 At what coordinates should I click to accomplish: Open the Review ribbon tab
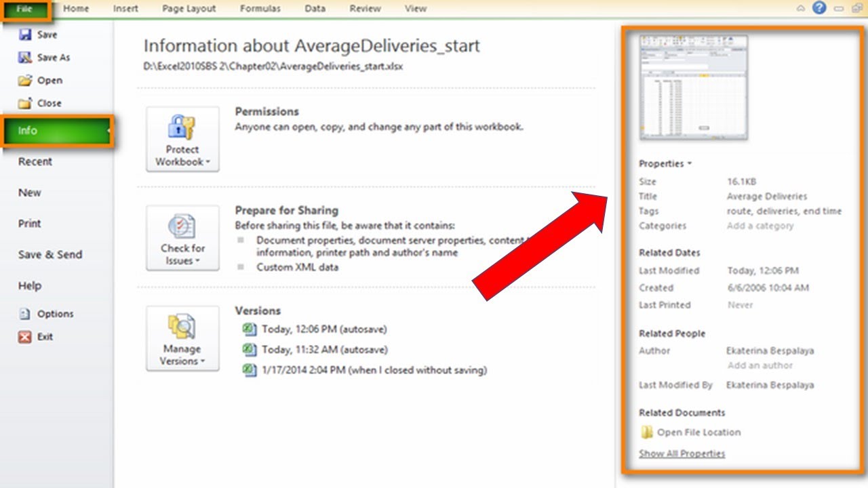[x=365, y=9]
